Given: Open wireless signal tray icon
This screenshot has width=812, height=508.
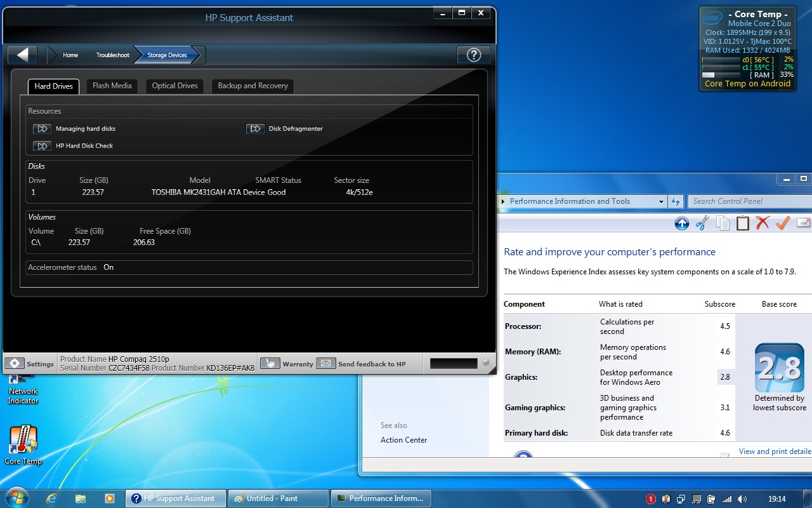Looking at the screenshot, I should coord(727,499).
